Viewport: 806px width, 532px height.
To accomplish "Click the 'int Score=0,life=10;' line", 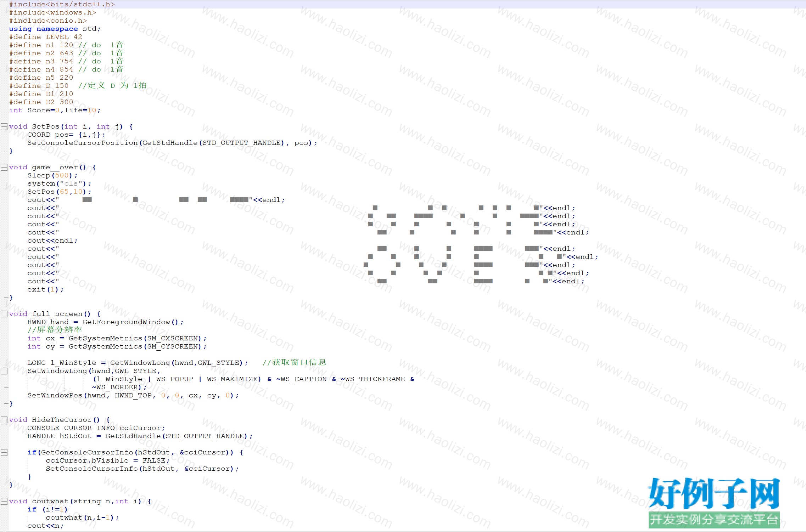I will [55, 110].
